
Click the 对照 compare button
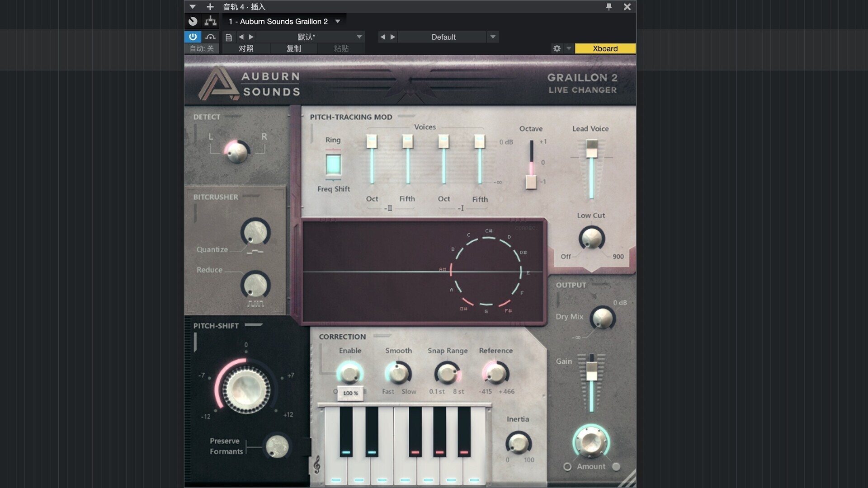(x=246, y=48)
